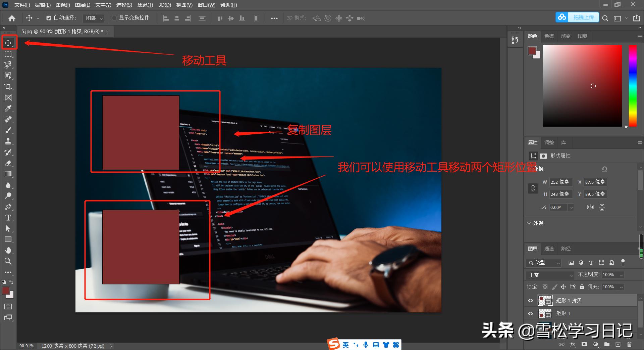Click the Add layer mask icon
This screenshot has width=644, height=350.
[x=584, y=344]
